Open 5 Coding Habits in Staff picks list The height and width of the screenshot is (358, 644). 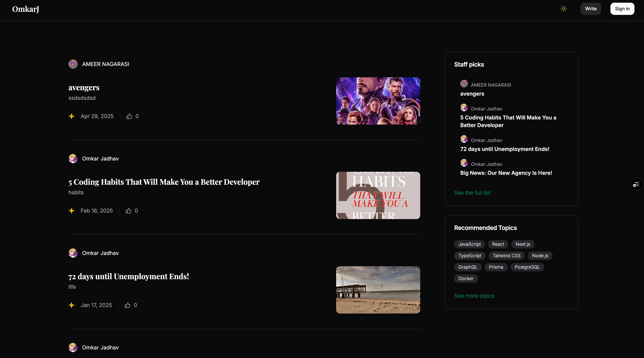pyautogui.click(x=508, y=121)
